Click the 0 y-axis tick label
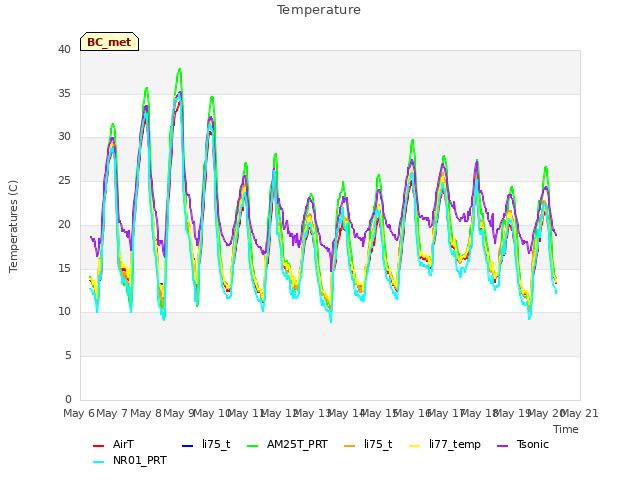The height and width of the screenshot is (480, 640). (x=68, y=399)
